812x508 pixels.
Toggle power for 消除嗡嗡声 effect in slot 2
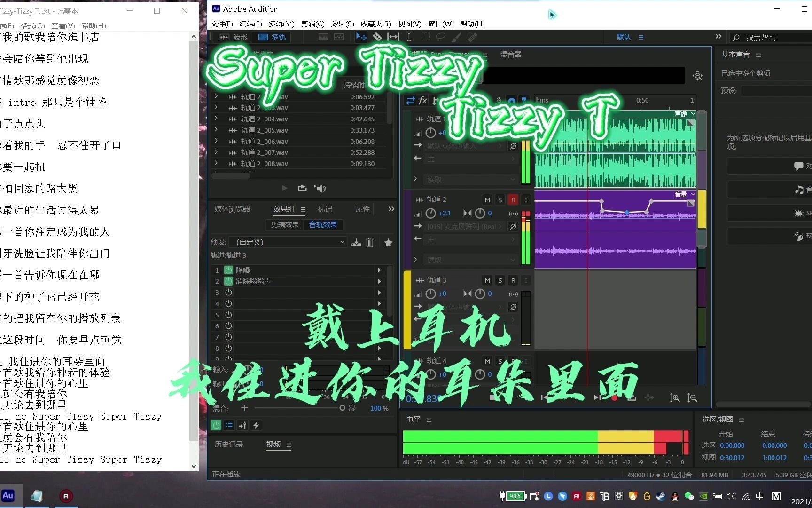pyautogui.click(x=228, y=281)
